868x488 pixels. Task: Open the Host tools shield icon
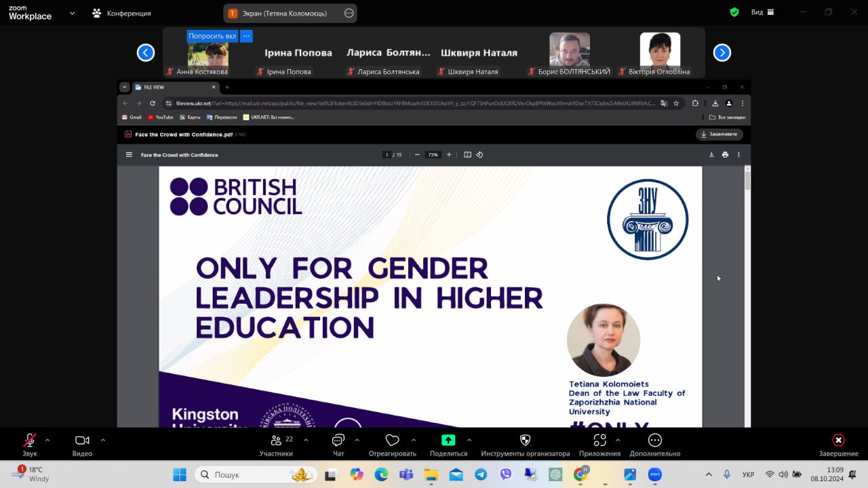[x=525, y=445]
